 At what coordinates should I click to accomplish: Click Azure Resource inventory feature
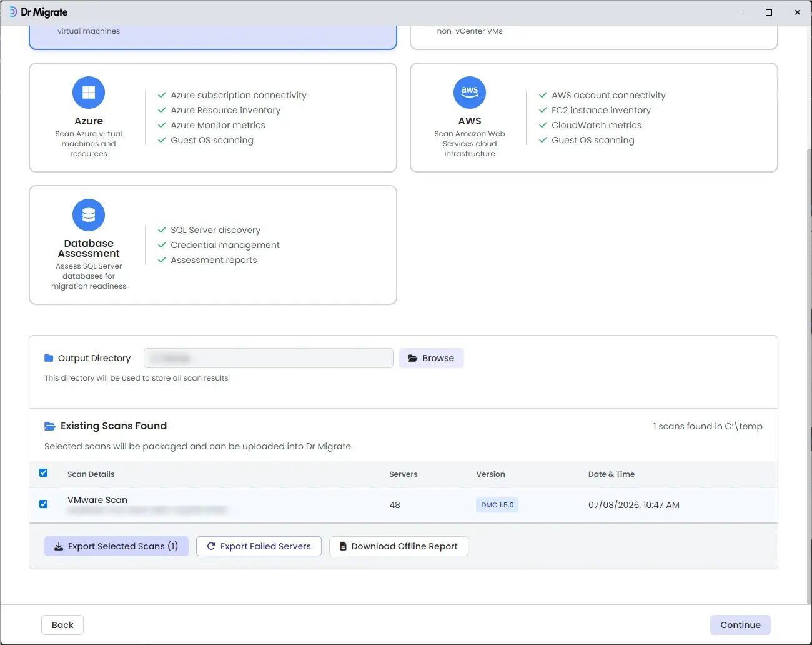tap(225, 110)
